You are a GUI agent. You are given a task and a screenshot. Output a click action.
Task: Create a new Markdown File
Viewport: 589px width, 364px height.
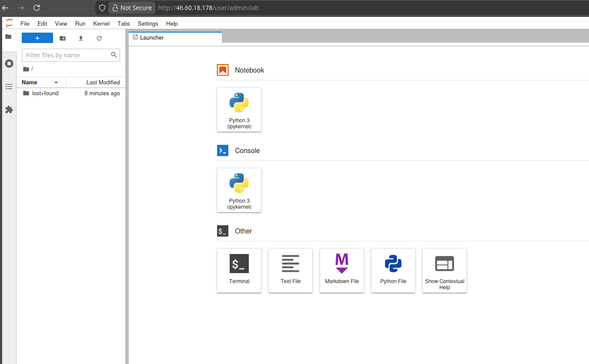tap(342, 270)
